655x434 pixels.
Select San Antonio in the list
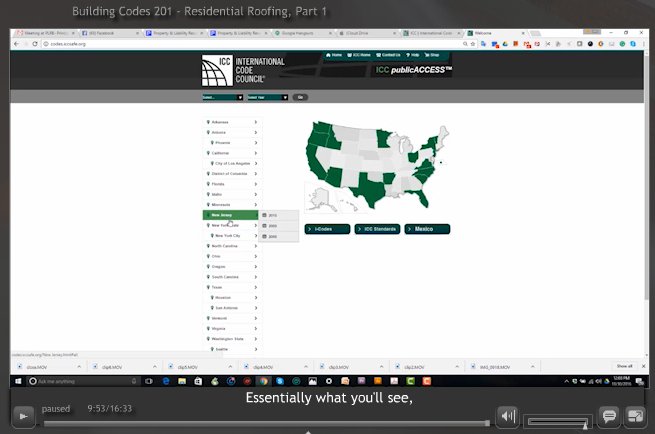point(232,308)
